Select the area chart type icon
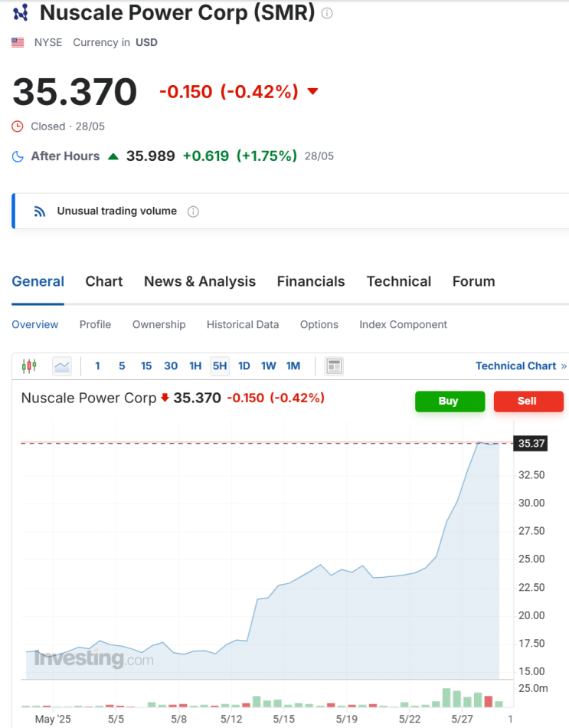This screenshot has height=728, width=569. [62, 366]
